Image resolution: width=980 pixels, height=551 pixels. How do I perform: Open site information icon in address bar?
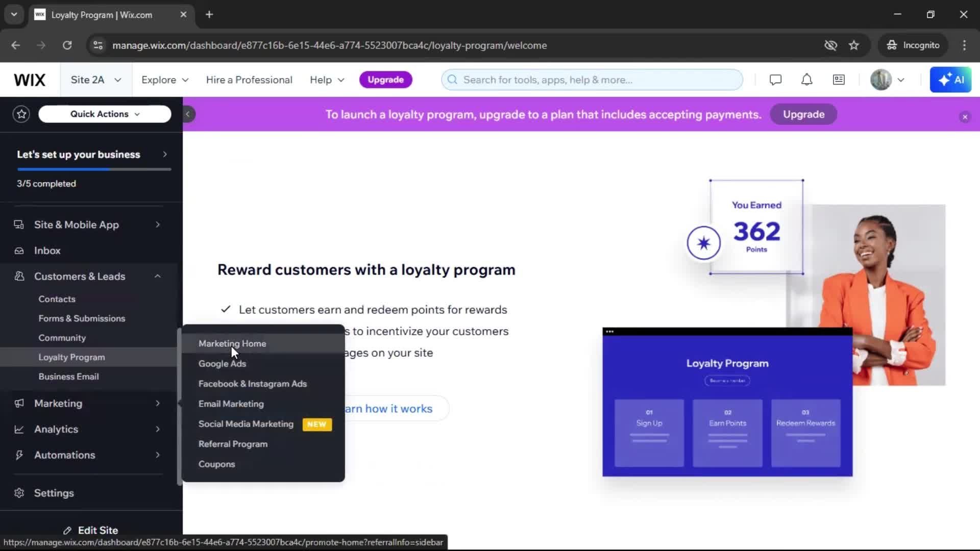[97, 45]
